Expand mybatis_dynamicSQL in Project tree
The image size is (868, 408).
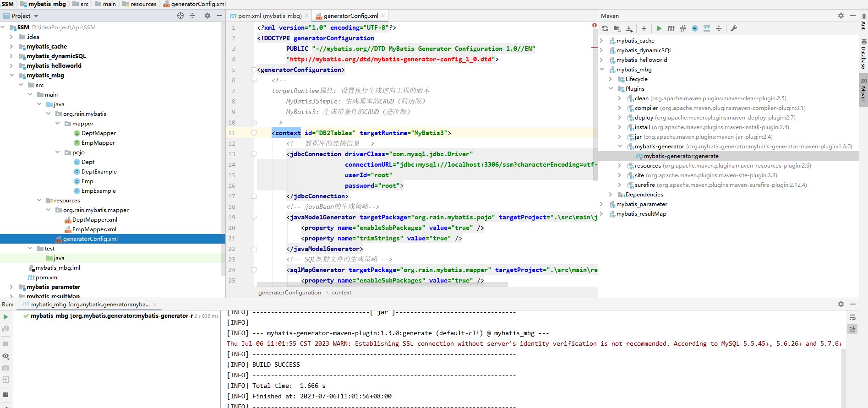click(x=11, y=56)
